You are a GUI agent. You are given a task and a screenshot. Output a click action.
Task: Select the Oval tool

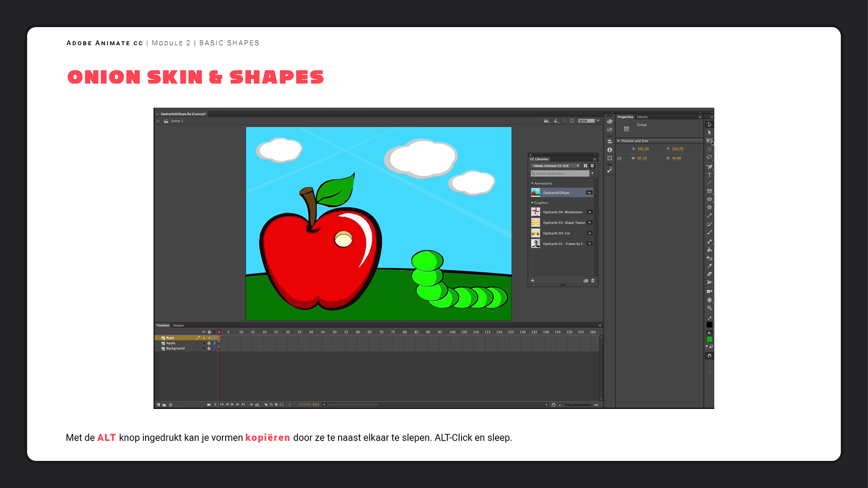pyautogui.click(x=709, y=199)
